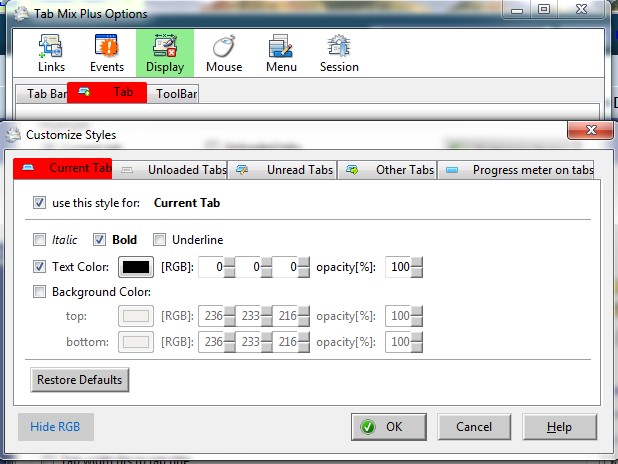
Task: Toggle 'use this style for' checkbox
Action: 39,203
